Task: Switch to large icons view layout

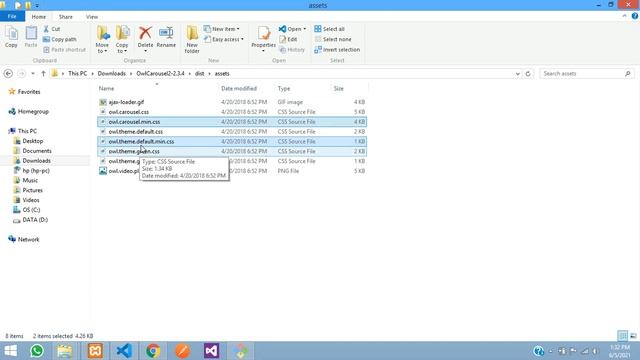Action: tap(633, 336)
